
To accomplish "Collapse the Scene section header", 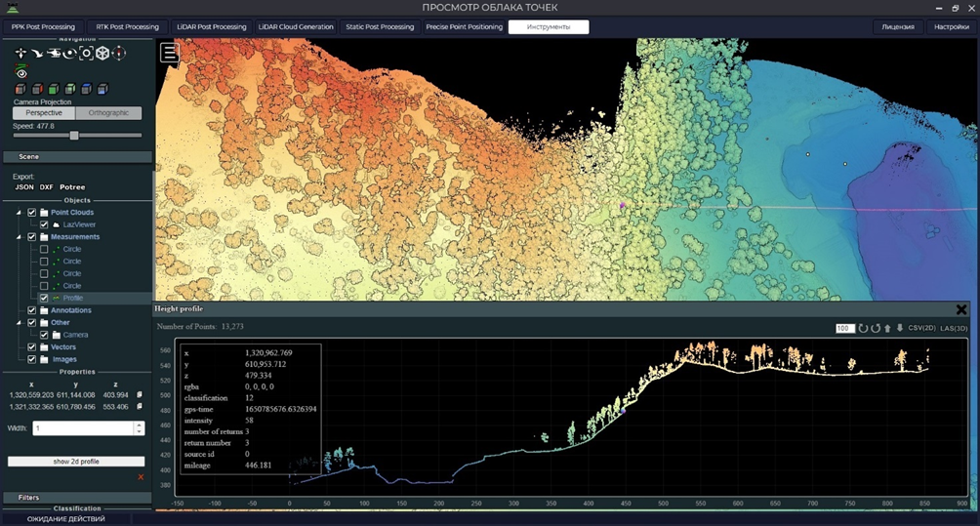I will (x=77, y=157).
